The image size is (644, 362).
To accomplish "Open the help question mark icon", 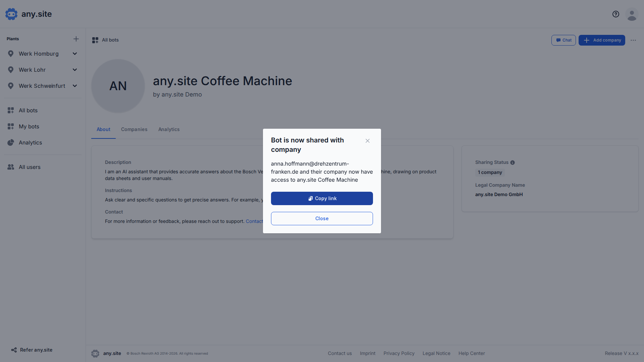I will 616,14.
